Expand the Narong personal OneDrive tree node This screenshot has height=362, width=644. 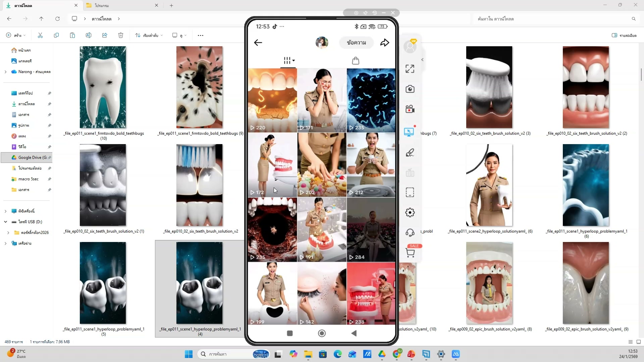[x=5, y=72]
